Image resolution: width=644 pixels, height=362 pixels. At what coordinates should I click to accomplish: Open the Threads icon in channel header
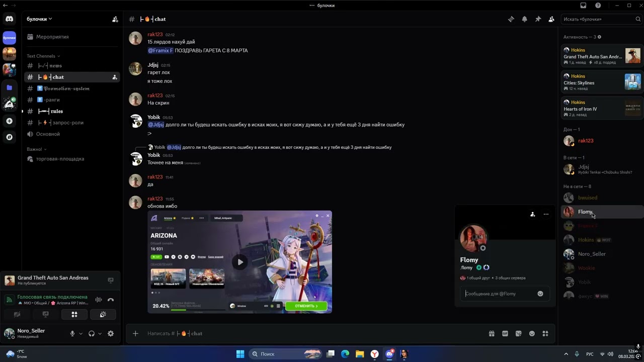tap(511, 19)
